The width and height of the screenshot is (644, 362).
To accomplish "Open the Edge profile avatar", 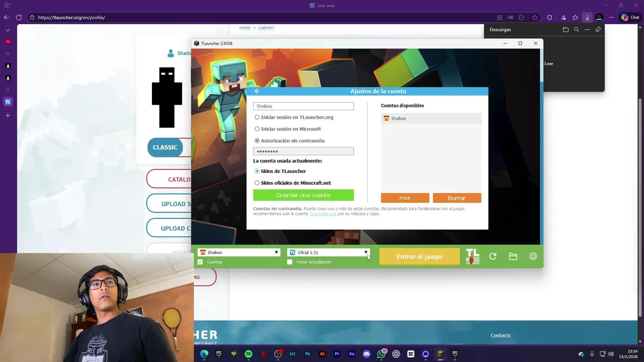I will tap(599, 18).
